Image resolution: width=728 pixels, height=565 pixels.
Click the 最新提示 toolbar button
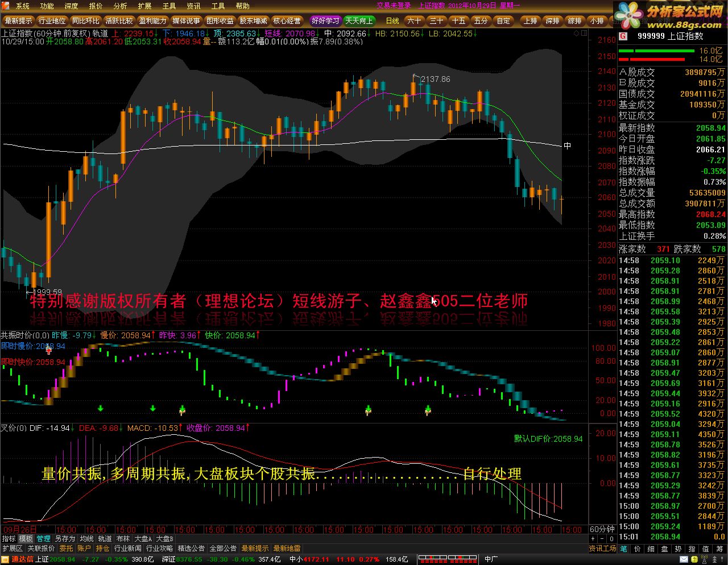pos(19,21)
